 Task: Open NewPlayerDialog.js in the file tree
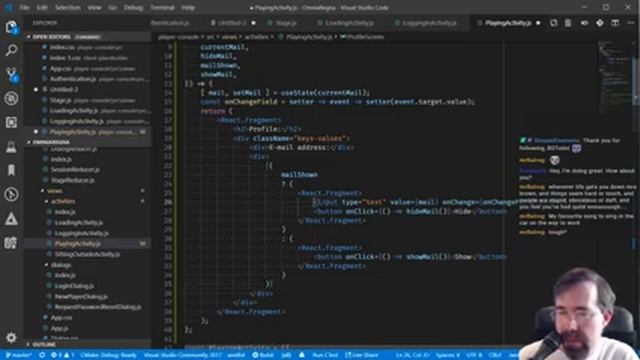coord(81,297)
